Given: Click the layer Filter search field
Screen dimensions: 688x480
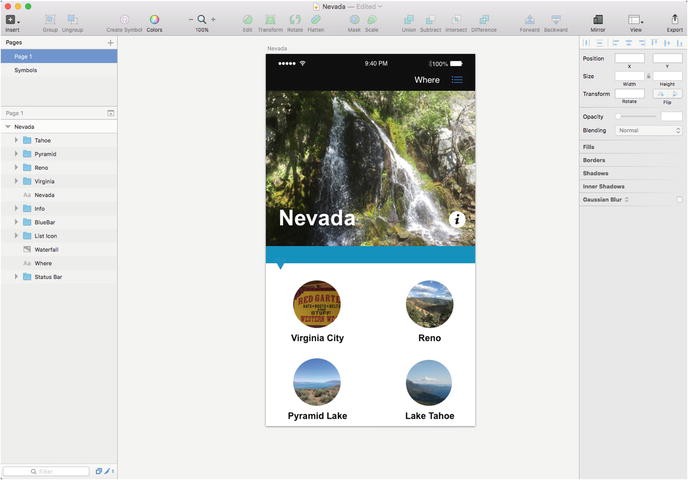Looking at the screenshot, I should pyautogui.click(x=46, y=471).
